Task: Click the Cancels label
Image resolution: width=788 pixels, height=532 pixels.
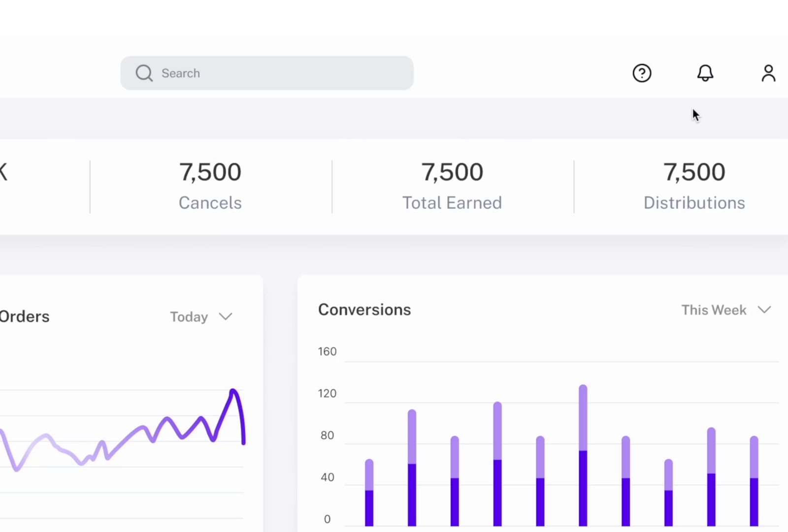Action: (210, 203)
